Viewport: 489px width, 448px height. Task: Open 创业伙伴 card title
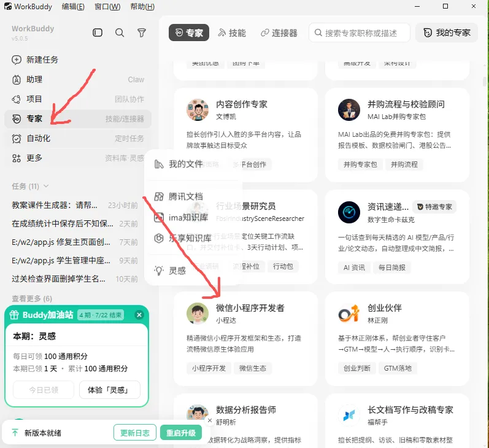pyautogui.click(x=385, y=308)
